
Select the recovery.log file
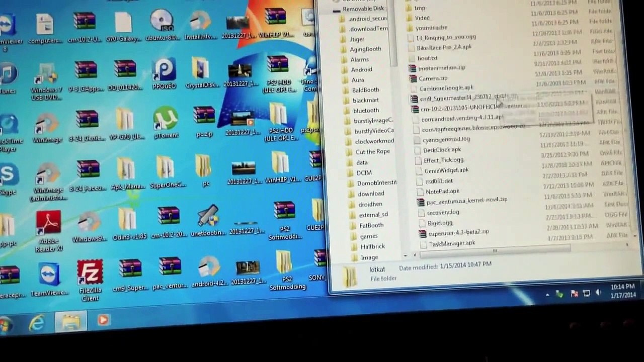[438, 213]
